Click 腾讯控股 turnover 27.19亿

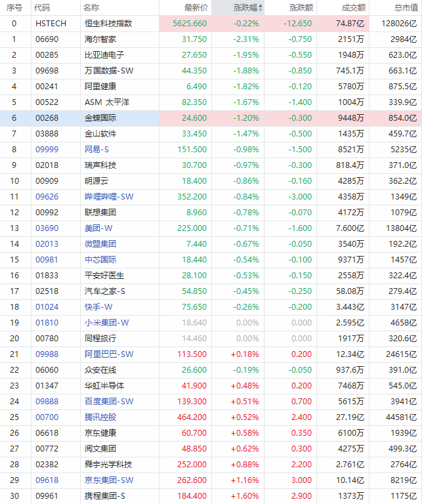pos(350,417)
